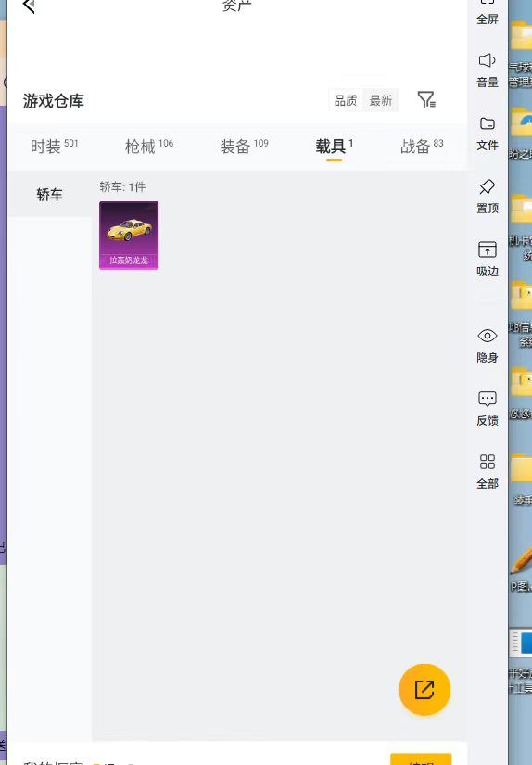Switch to the 装备 tab

pos(244,146)
